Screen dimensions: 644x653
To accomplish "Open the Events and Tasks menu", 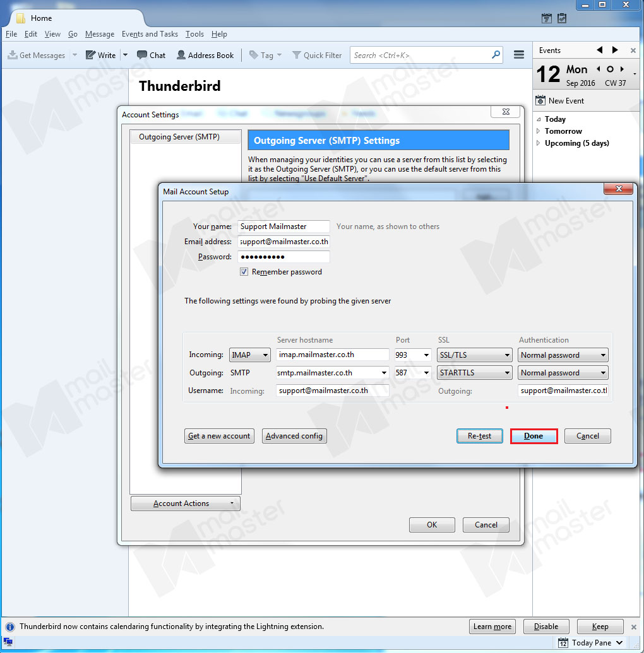I will 150,34.
